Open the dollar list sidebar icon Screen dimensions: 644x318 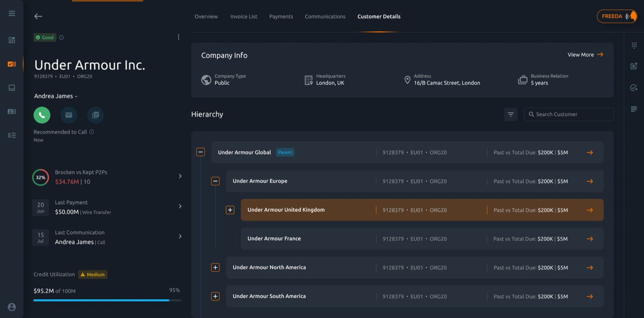(x=12, y=135)
